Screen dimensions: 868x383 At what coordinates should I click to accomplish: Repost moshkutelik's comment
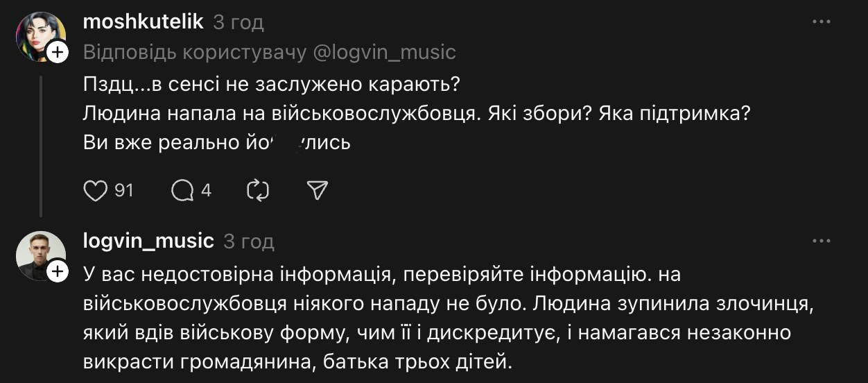click(x=257, y=191)
